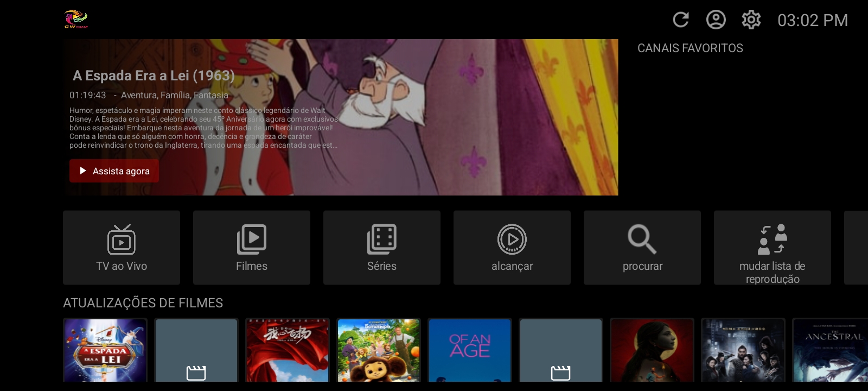Click the ATUALIZAÇÕES DE FILMES heading
Screen dimensions: 868x391
(143, 303)
